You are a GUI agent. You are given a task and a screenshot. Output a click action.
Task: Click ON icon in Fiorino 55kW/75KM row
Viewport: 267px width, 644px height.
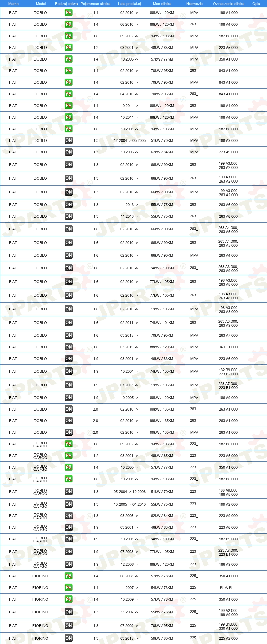69,612
